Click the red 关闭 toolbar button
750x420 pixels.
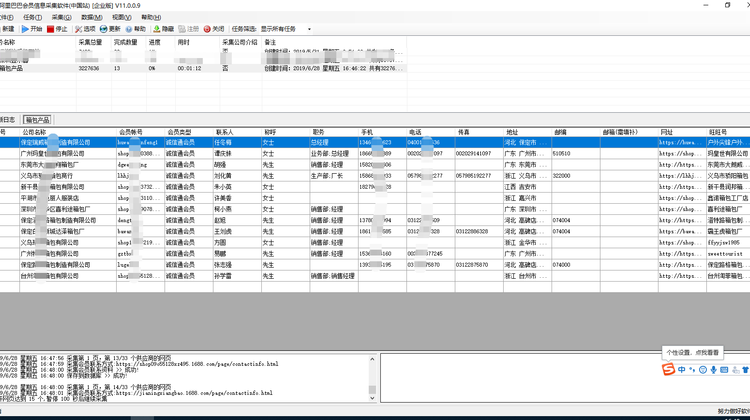tap(214, 29)
